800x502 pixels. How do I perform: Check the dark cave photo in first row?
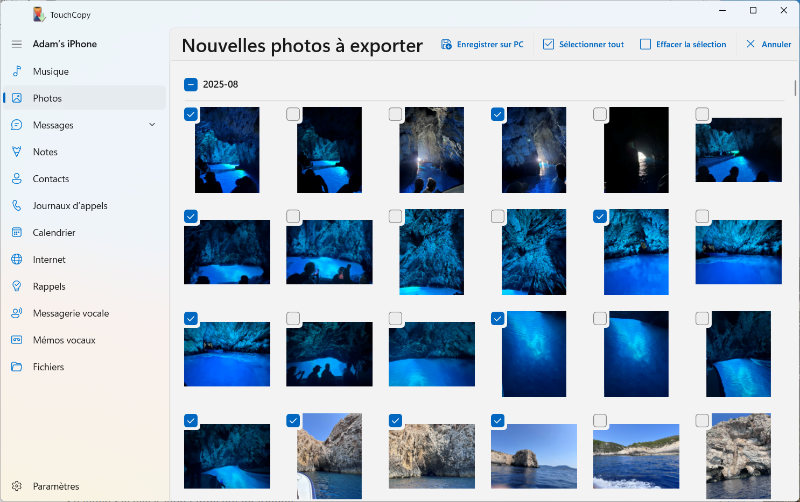pyautogui.click(x=600, y=114)
